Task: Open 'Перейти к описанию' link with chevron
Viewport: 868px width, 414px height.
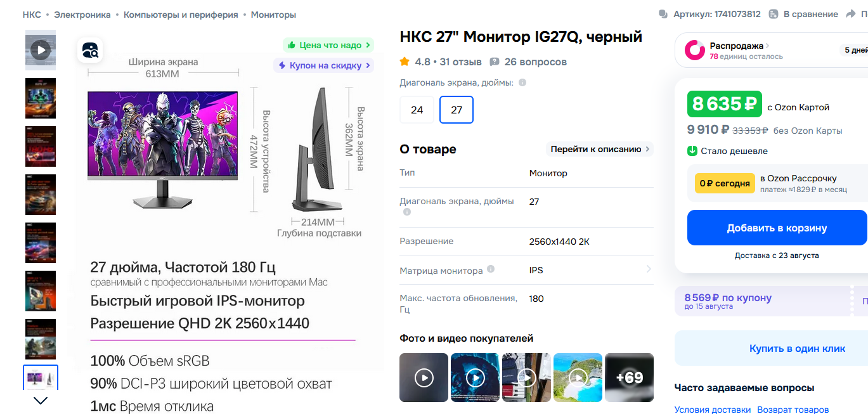Action: [600, 150]
